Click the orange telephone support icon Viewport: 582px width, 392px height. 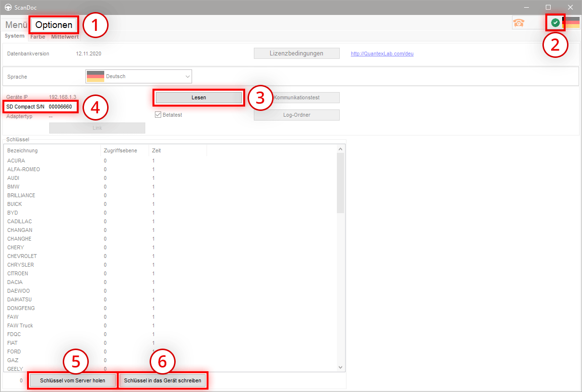click(519, 23)
